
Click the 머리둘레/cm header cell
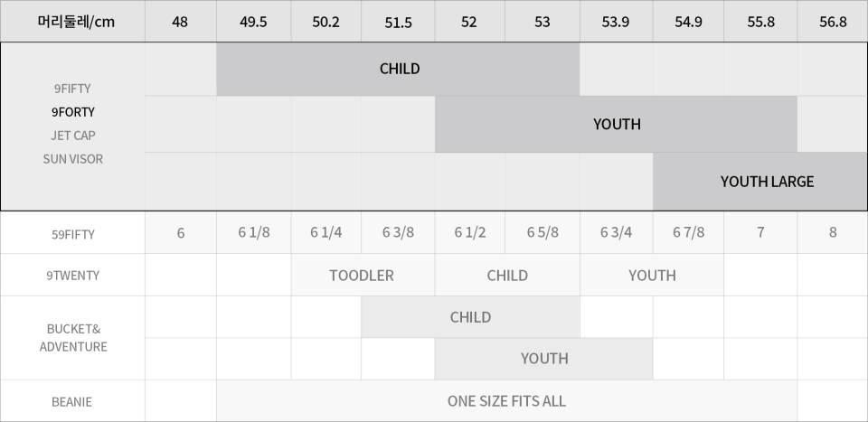(x=72, y=21)
